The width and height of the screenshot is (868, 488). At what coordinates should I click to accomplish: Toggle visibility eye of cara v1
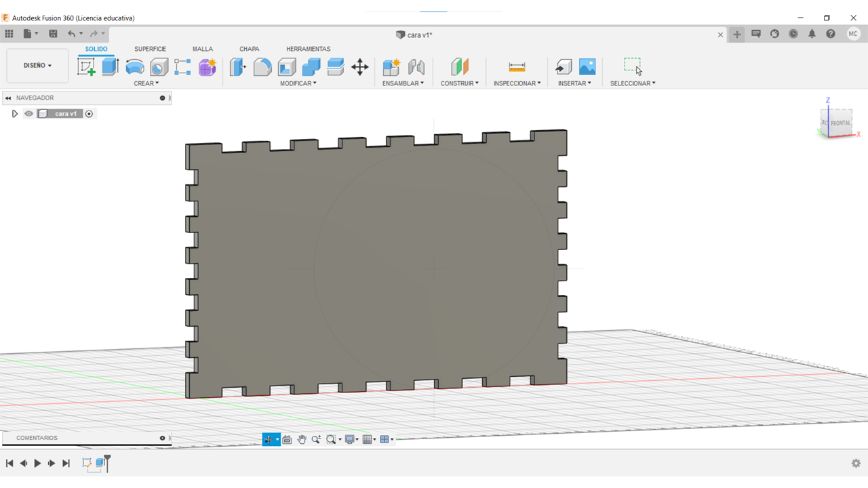(x=28, y=114)
